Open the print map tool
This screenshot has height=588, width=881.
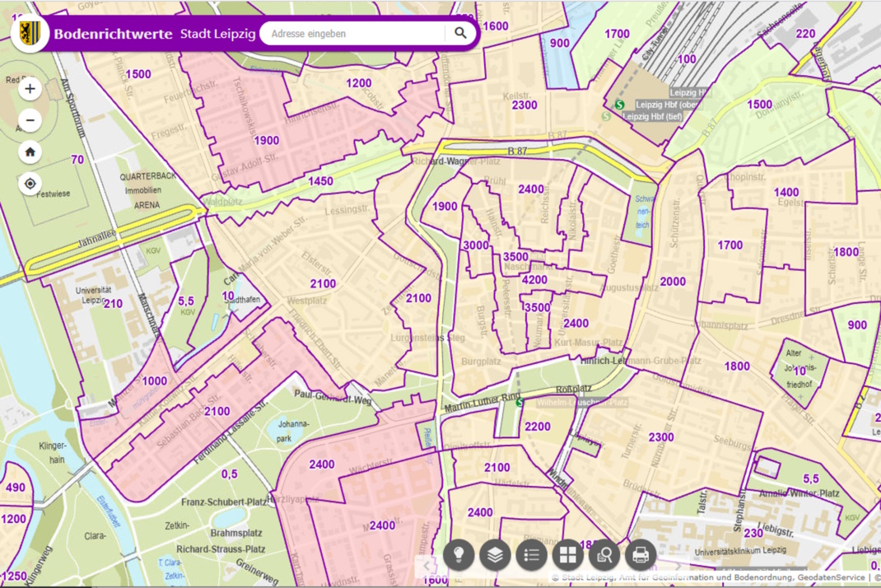tap(641, 555)
